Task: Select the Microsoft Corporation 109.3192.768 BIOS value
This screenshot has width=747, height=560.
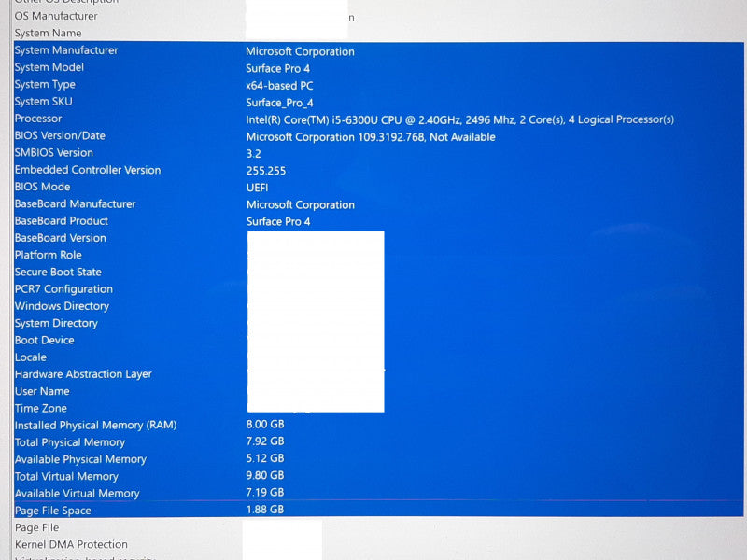Action: point(371,137)
